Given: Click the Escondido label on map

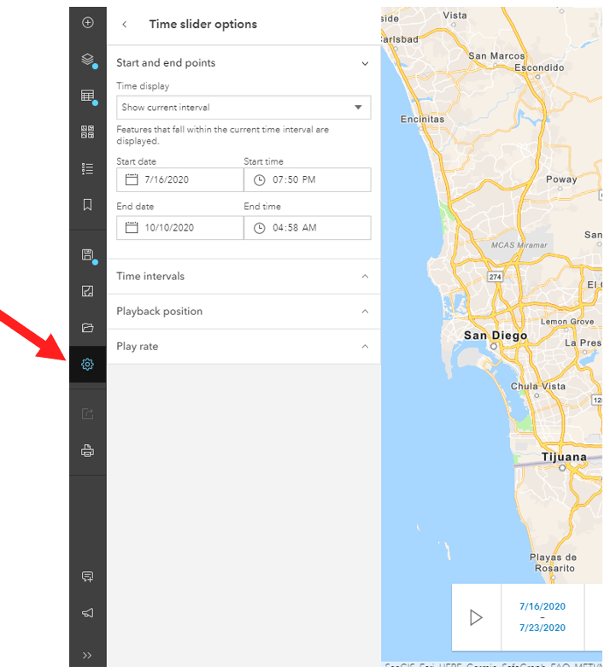Looking at the screenshot, I should [539, 67].
